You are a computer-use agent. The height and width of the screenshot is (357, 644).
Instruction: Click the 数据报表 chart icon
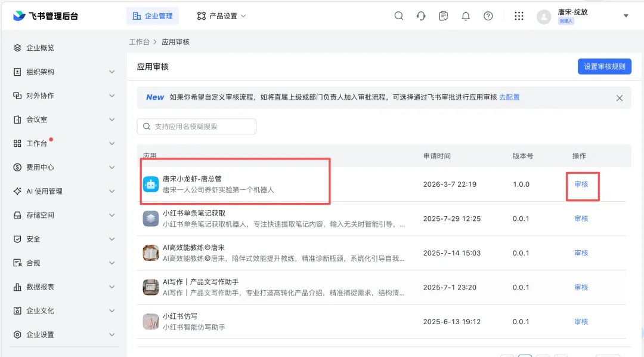(17, 287)
